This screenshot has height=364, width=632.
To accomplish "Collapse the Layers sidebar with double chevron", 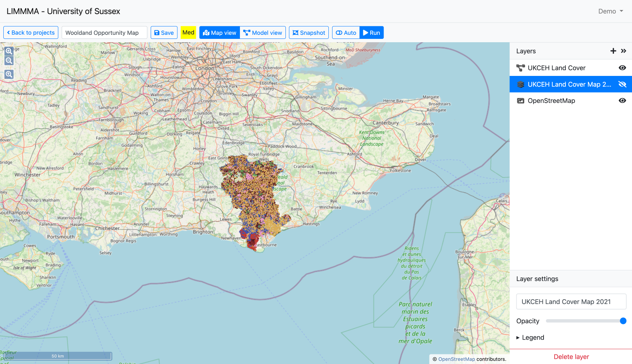I will [x=623, y=51].
